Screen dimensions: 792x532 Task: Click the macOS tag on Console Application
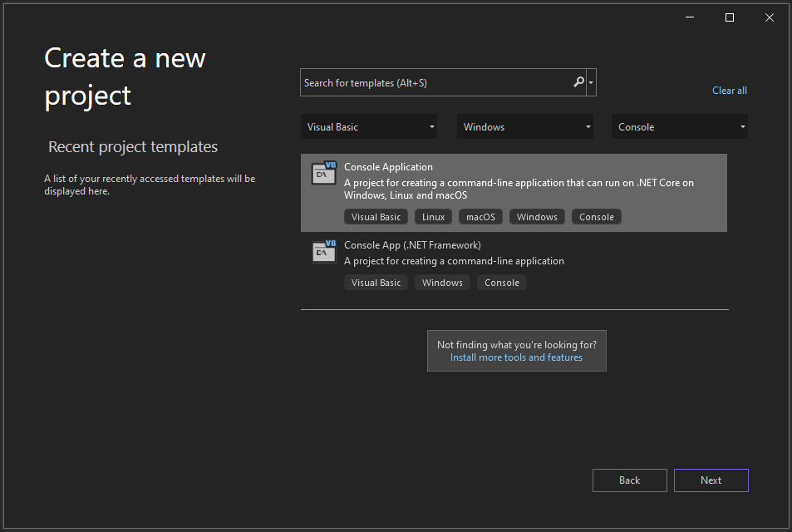click(480, 217)
